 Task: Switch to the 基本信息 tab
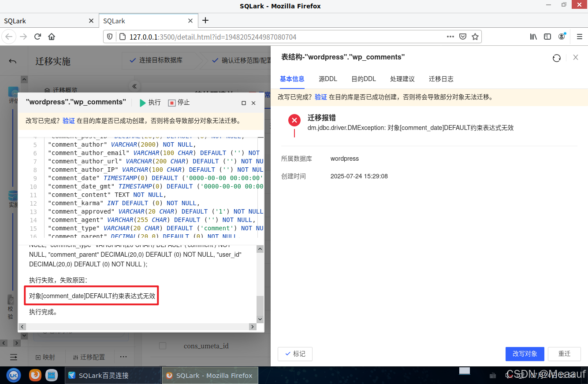[x=292, y=79]
